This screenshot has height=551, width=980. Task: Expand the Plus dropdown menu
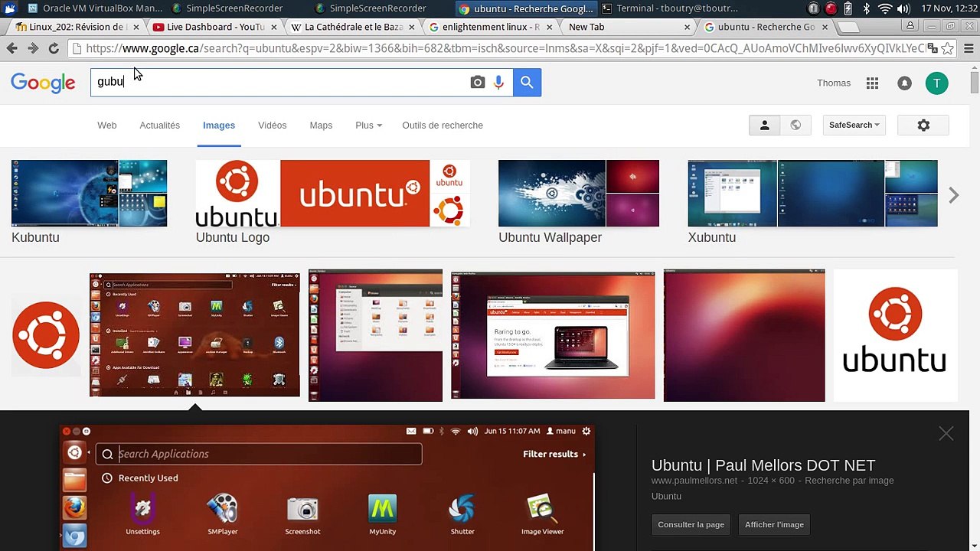click(x=368, y=126)
